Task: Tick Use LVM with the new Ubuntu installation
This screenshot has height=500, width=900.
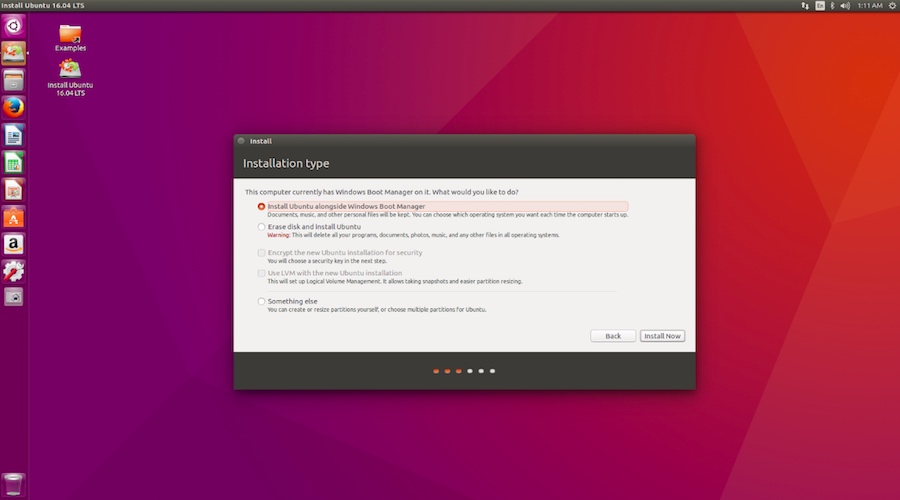Action: click(x=261, y=273)
